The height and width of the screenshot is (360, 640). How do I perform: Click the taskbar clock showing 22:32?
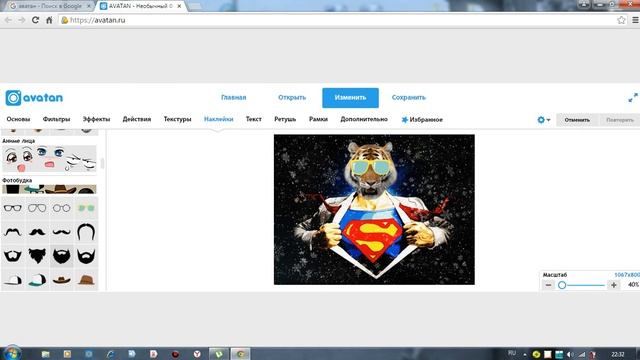(x=618, y=354)
